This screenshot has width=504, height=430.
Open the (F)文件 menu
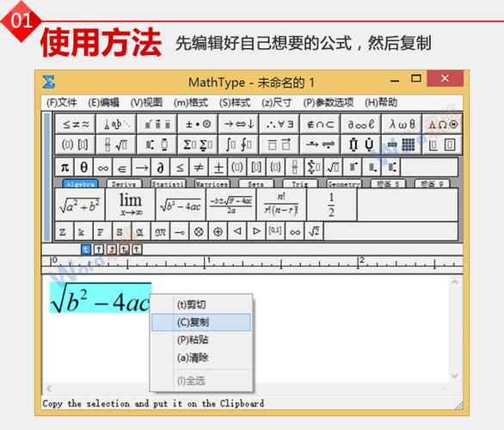tap(62, 102)
